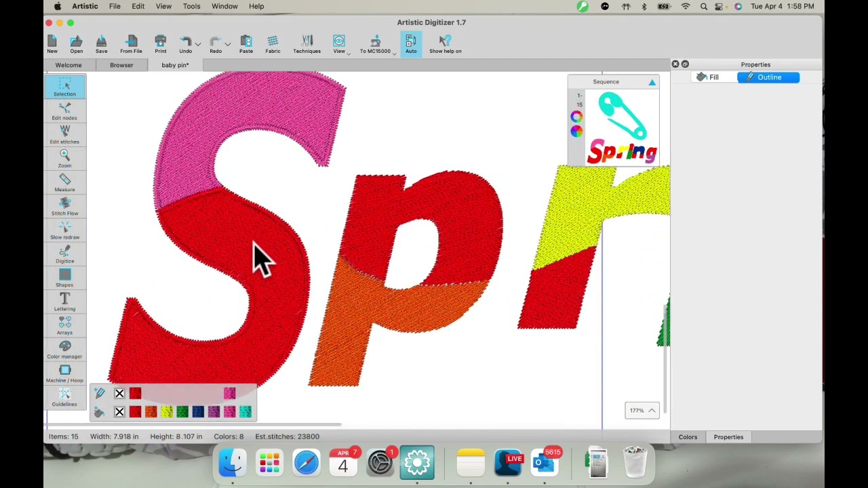Open Spotlight search in menu bar
This screenshot has height=488, width=868.
point(704,6)
